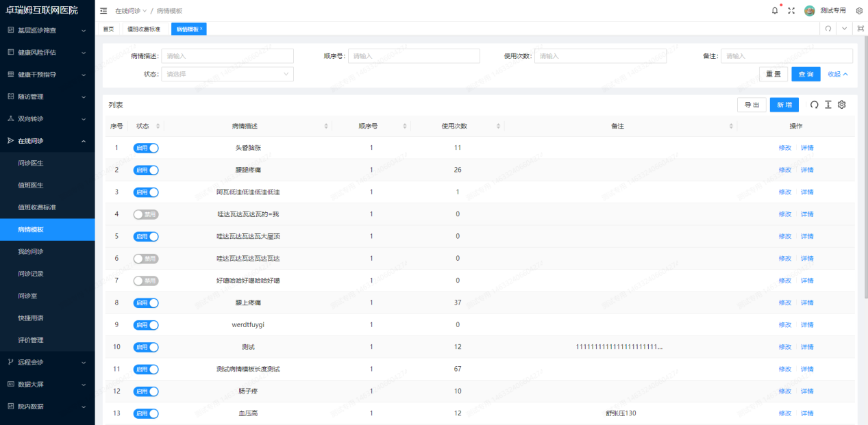Maximize the tab content area icon
Screen dimensions: 868x425
click(x=860, y=29)
